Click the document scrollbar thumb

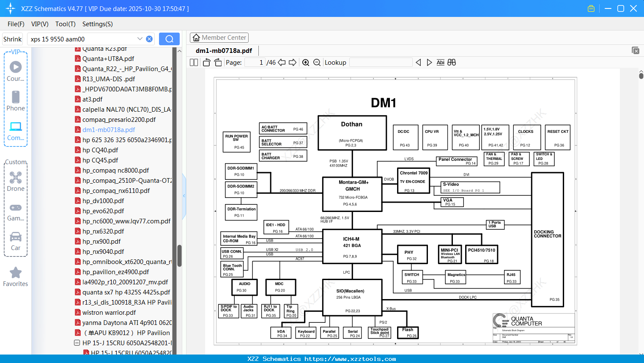click(641, 76)
